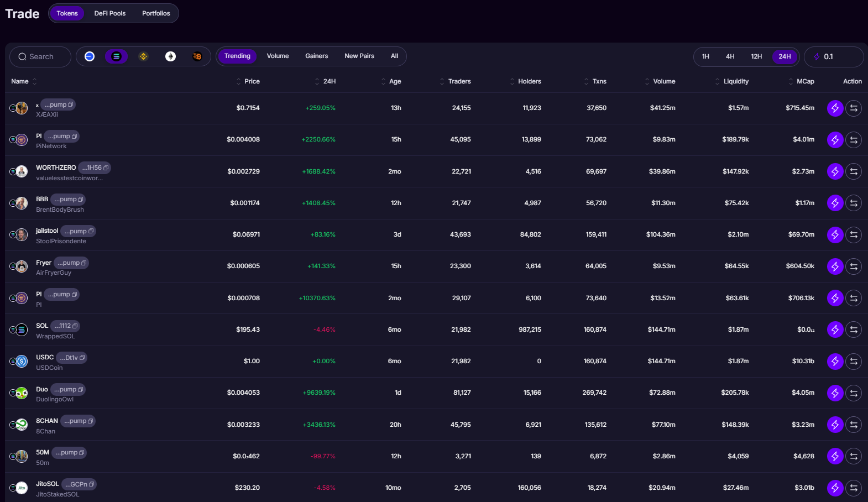The image size is (868, 502).
Task: Quick buy the BBB BrentBodyBrush token
Action: click(835, 203)
